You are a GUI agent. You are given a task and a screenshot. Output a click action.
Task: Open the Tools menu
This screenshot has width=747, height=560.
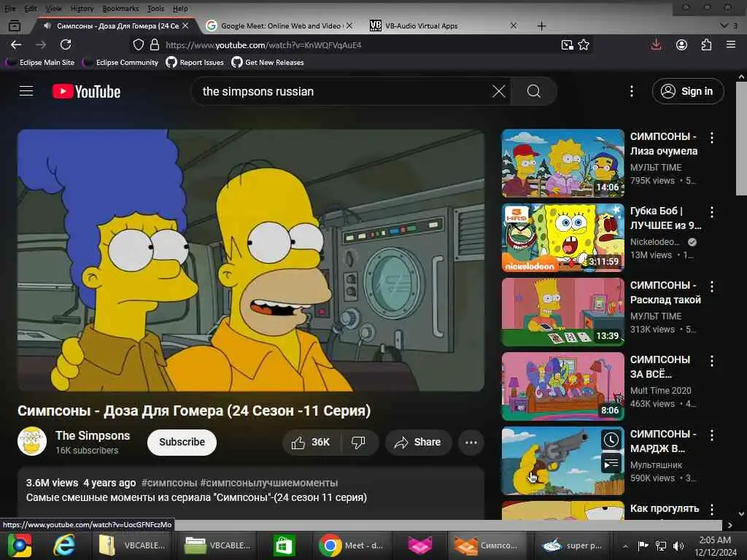click(x=155, y=9)
